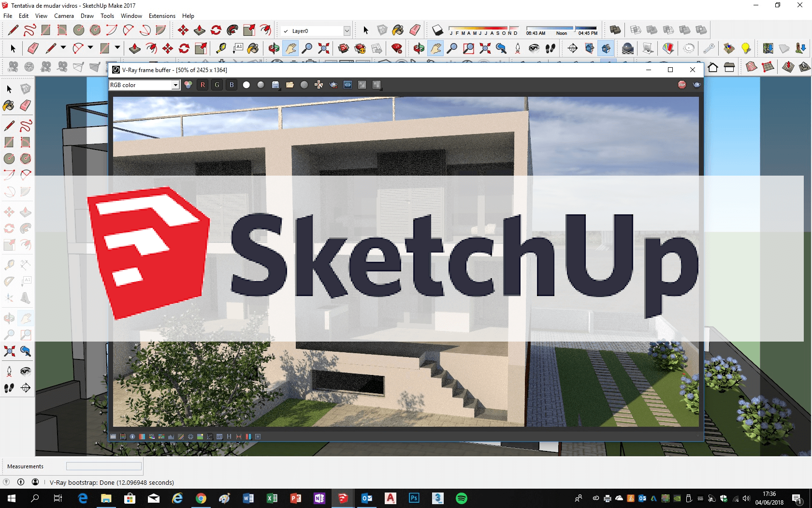Toggle the blue channel B button

click(232, 85)
